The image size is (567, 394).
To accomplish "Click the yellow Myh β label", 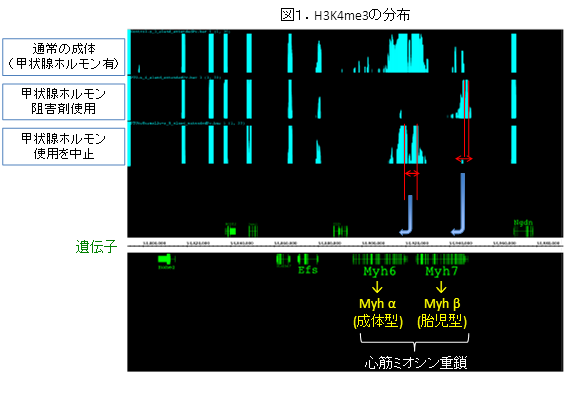I will pos(442,304).
